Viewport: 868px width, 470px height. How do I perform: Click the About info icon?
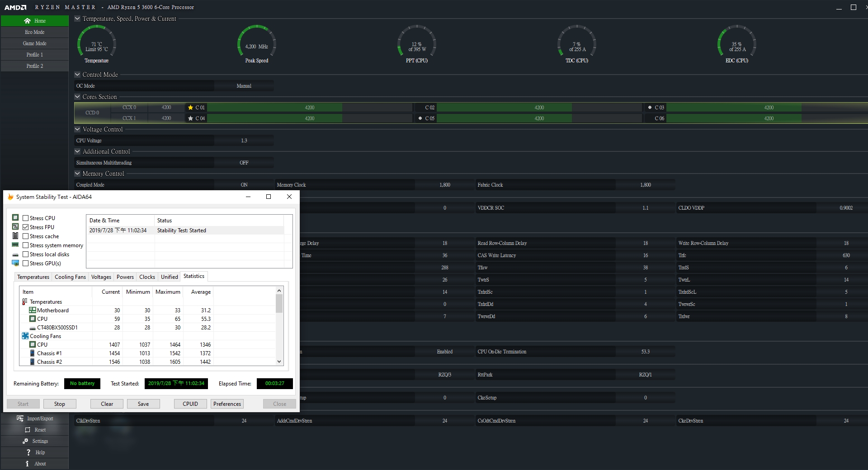(x=27, y=464)
